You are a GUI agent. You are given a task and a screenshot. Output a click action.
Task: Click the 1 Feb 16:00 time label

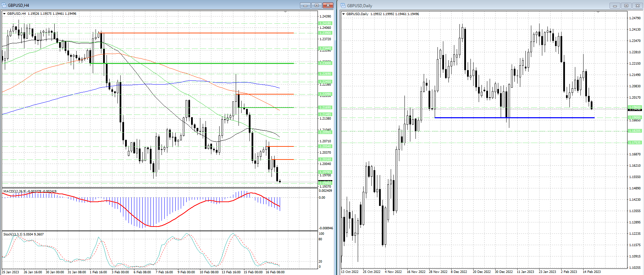click(x=98, y=272)
